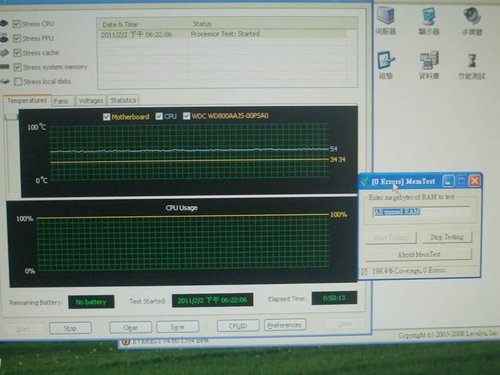The image size is (500, 375).
Task: Click the RAM megabytes input field in MemTest
Action: click(421, 212)
